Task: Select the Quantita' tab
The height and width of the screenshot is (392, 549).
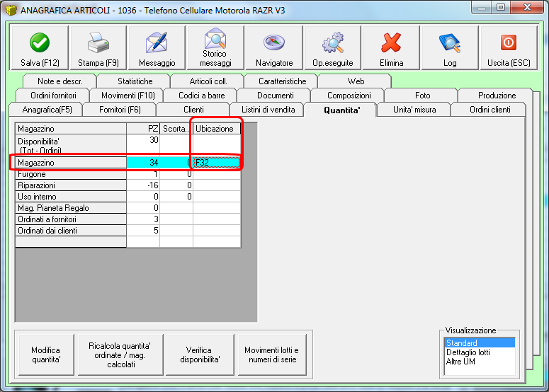Action: (x=341, y=110)
